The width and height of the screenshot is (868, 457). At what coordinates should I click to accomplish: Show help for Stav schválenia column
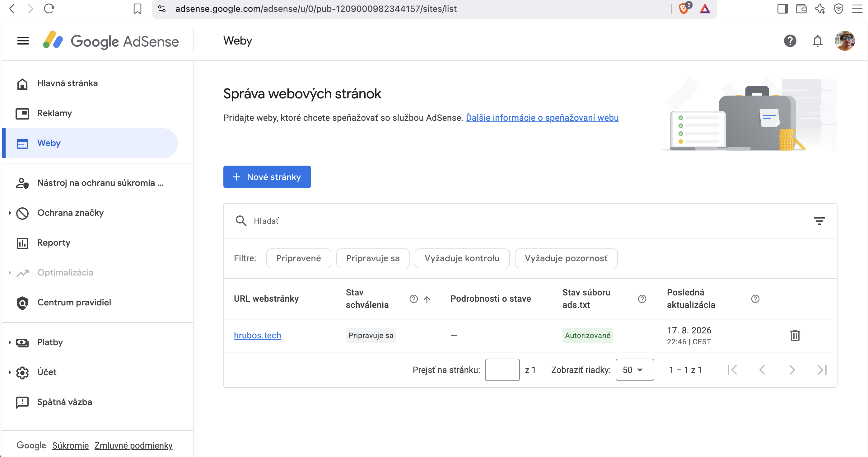click(x=413, y=299)
